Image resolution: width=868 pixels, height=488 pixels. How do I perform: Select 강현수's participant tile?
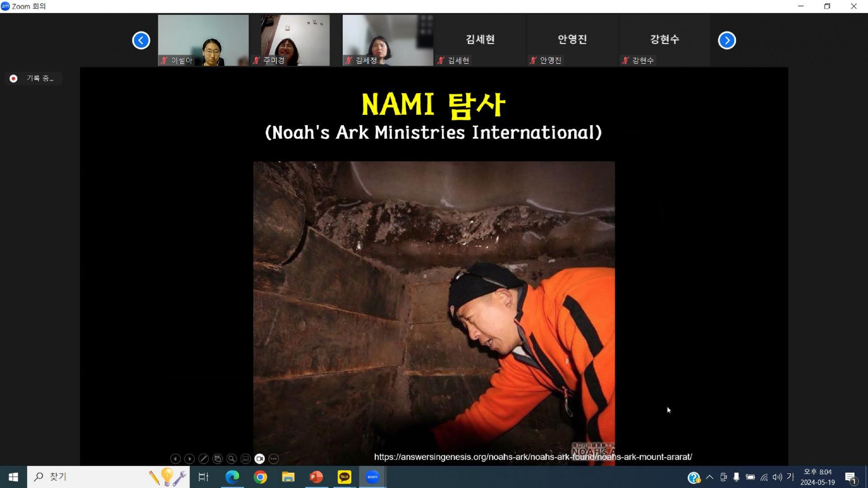coord(665,40)
